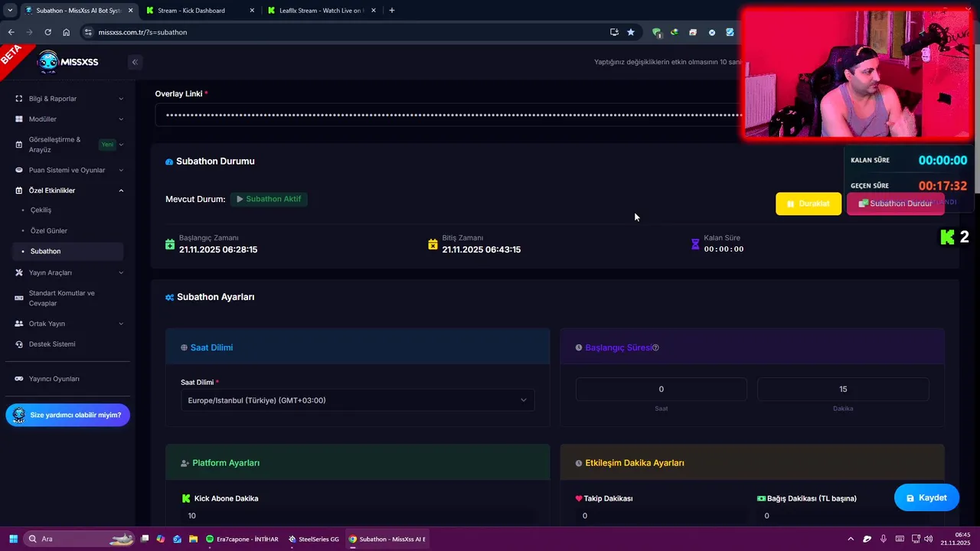Click the touch keyboard tray icon
Viewport: 980px width, 551px height.
[900, 539]
